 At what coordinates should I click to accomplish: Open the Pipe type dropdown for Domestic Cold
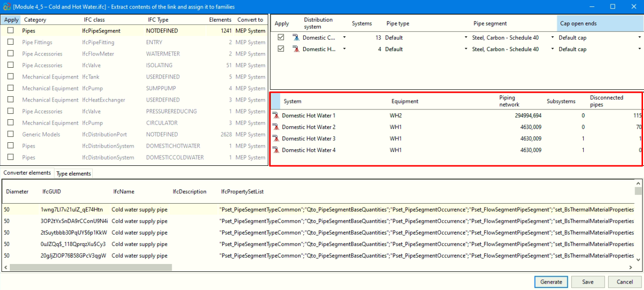coord(466,38)
